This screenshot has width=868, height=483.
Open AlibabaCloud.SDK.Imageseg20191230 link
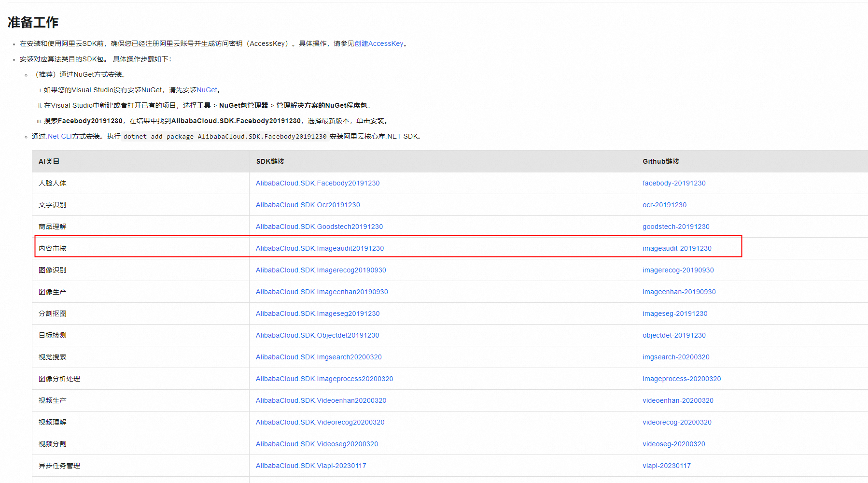318,313
